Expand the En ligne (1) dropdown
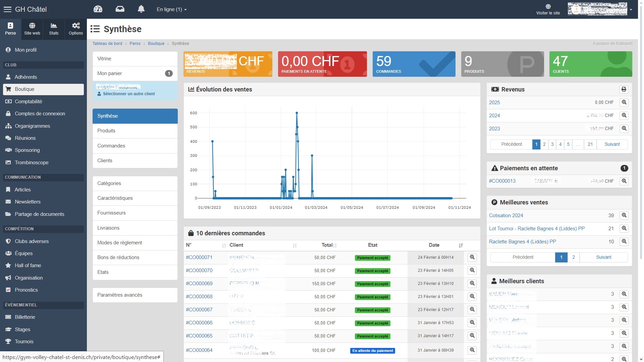The height and width of the screenshot is (362, 644). click(171, 9)
